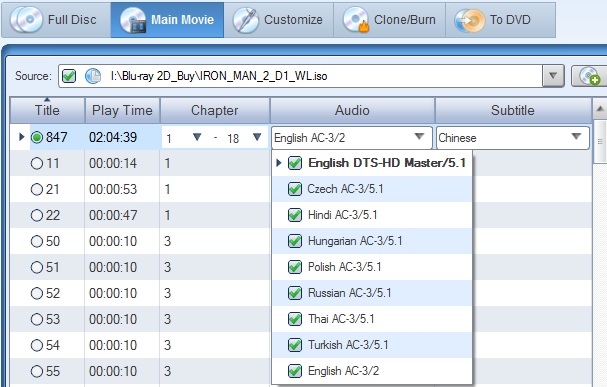The width and height of the screenshot is (607, 387).
Task: Select title 21 radio button
Action: click(x=37, y=189)
